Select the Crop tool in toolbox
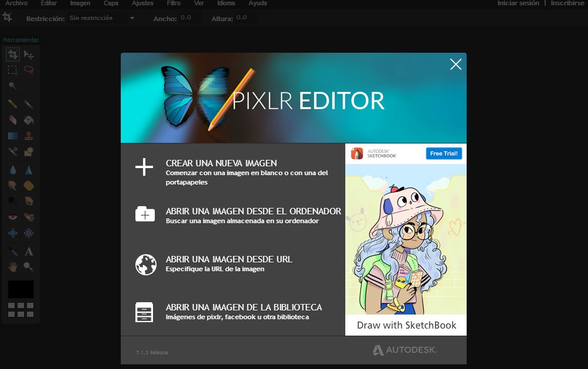This screenshot has height=369, width=588. click(13, 54)
